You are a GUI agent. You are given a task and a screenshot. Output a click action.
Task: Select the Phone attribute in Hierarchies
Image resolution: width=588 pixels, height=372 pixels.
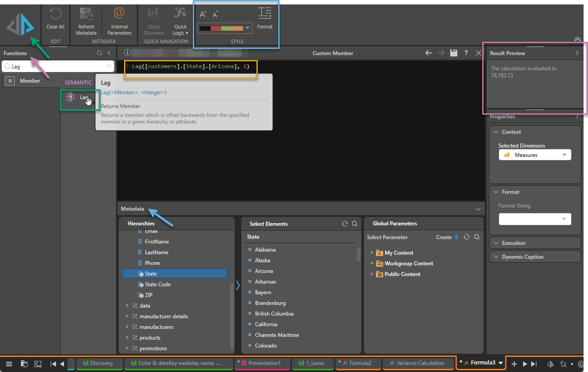click(152, 263)
